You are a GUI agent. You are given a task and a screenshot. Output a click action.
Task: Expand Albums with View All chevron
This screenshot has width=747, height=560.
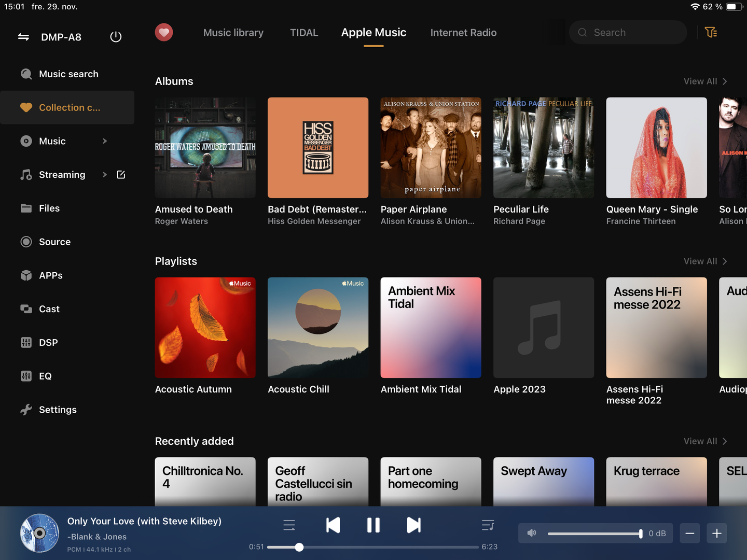coord(706,81)
